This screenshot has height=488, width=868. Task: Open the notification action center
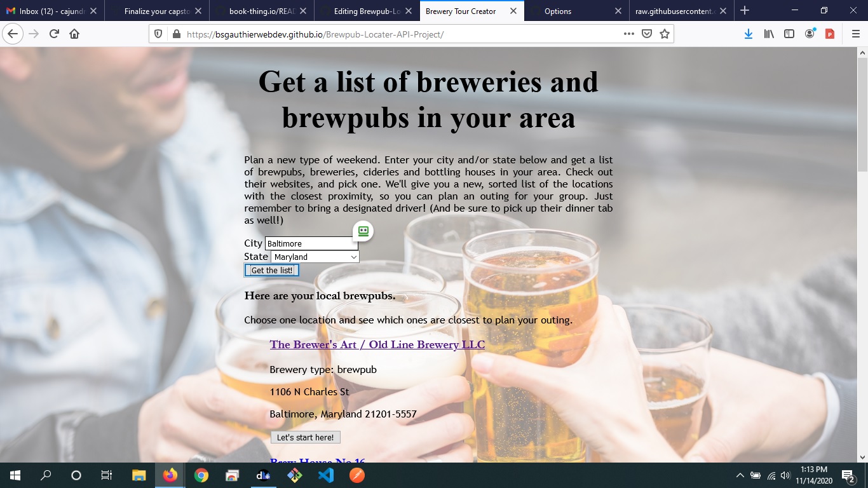[x=848, y=475]
